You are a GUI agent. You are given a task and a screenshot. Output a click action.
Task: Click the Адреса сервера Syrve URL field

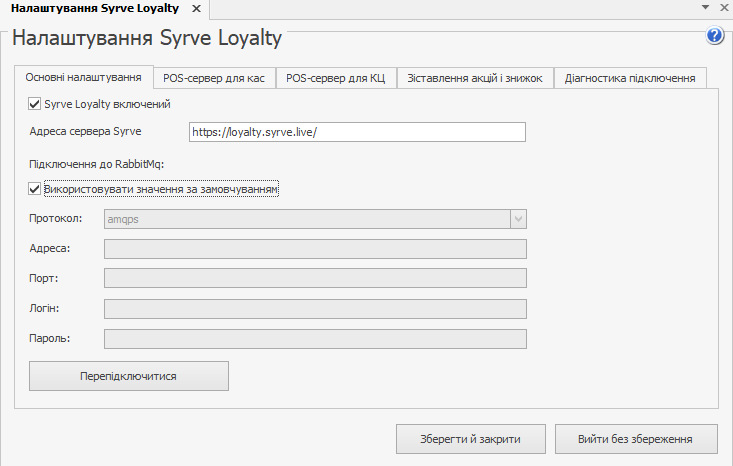point(357,132)
